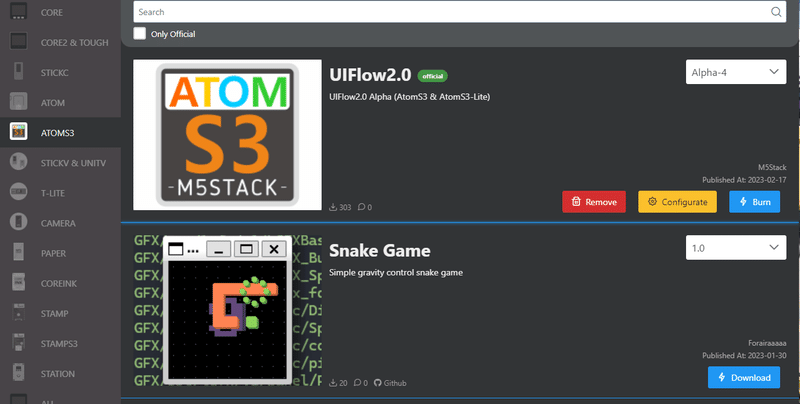This screenshot has width=800, height=404.
Task: Click 'Simple gravity control snake game' description
Action: 396,272
